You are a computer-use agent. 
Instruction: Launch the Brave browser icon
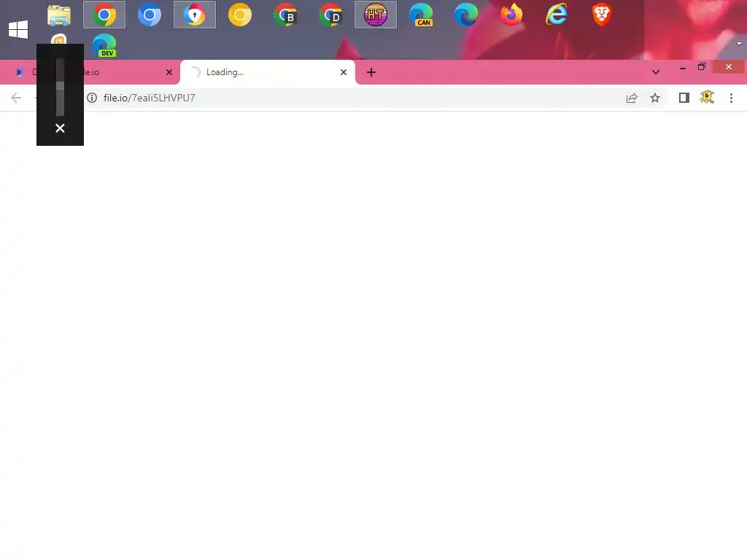click(x=602, y=15)
